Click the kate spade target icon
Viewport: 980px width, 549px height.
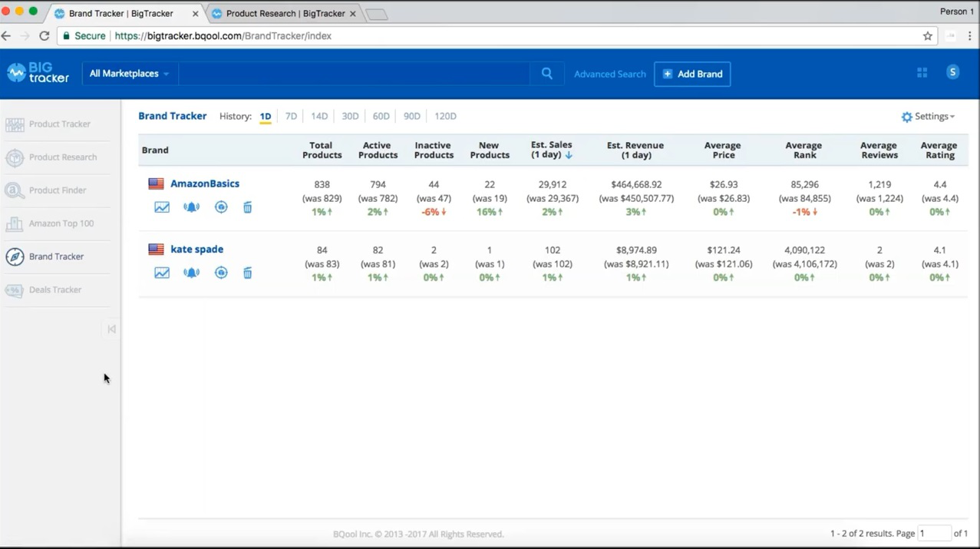pos(221,273)
